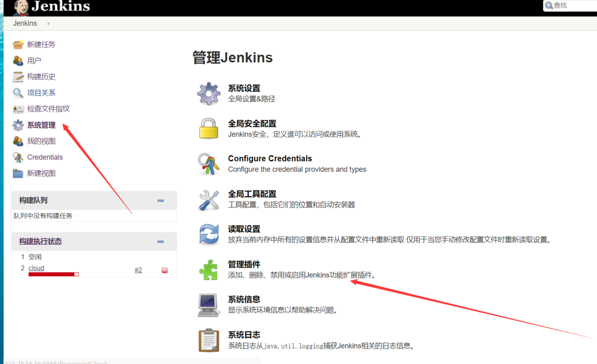This screenshot has height=364, width=597.
Task: Open the Configure Credentials link
Action: tap(270, 159)
